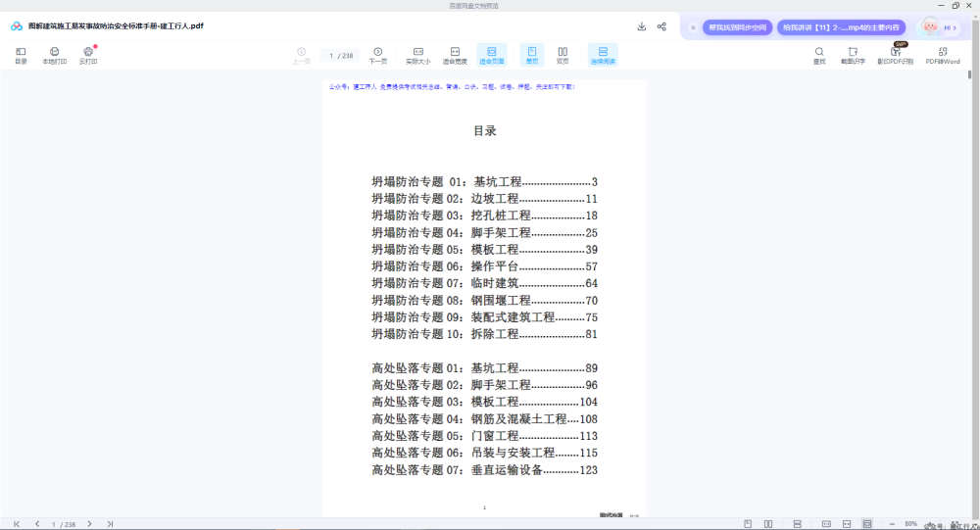The height and width of the screenshot is (530, 980).
Task: Click 高处坠落专题 06 吊装与安装工程 entry
Action: pyautogui.click(x=484, y=453)
